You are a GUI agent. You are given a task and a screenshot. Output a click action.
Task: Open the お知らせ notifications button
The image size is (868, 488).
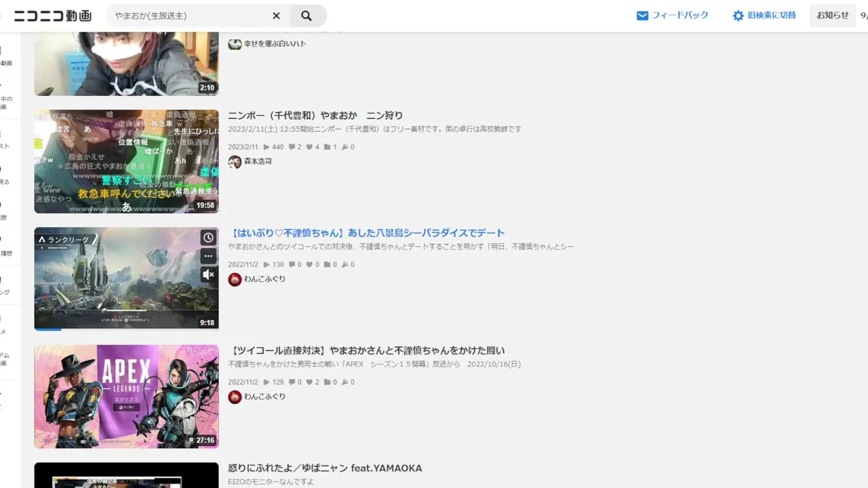pos(833,15)
